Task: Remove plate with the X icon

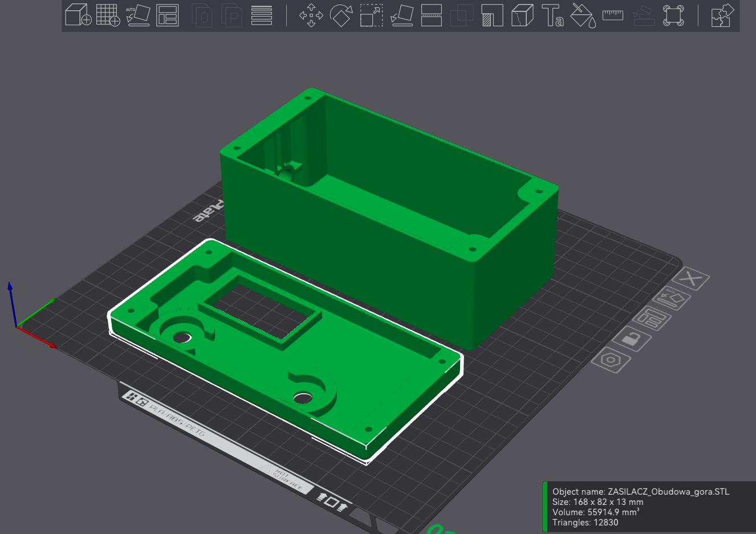Action: click(x=691, y=279)
